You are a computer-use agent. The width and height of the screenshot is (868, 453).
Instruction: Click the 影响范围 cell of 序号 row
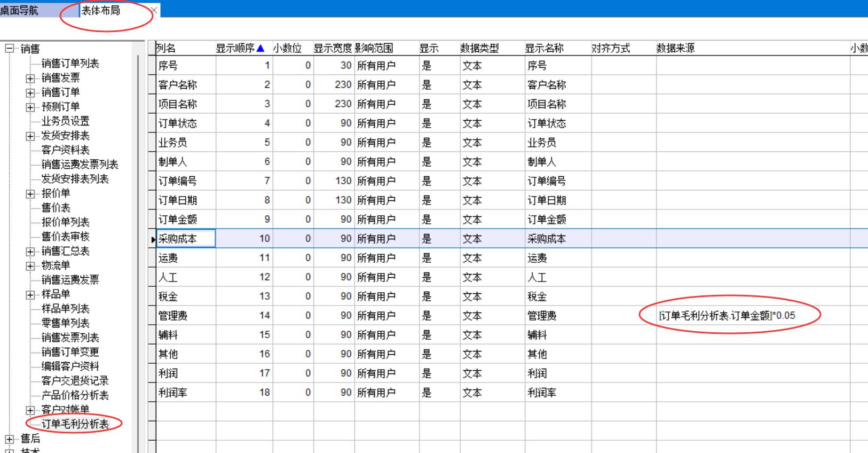tap(386, 66)
